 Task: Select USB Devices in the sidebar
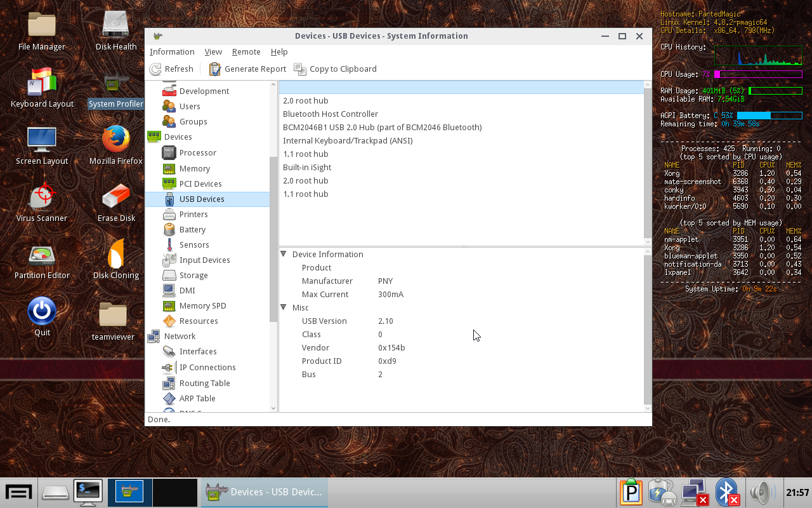click(x=207, y=199)
